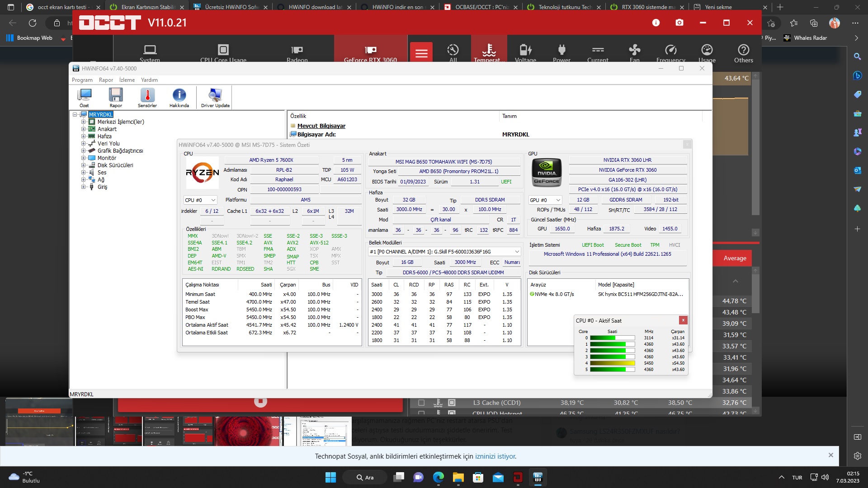Viewport: 868px width, 488px height.
Task: Open the memory module G.Skill dropdown
Action: pos(444,252)
